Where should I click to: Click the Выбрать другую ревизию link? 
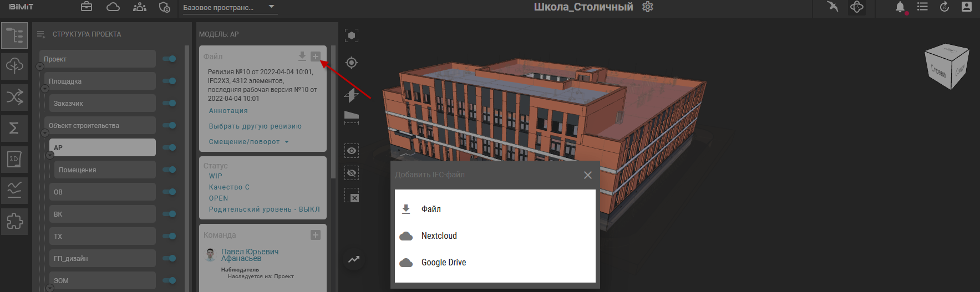tap(255, 126)
